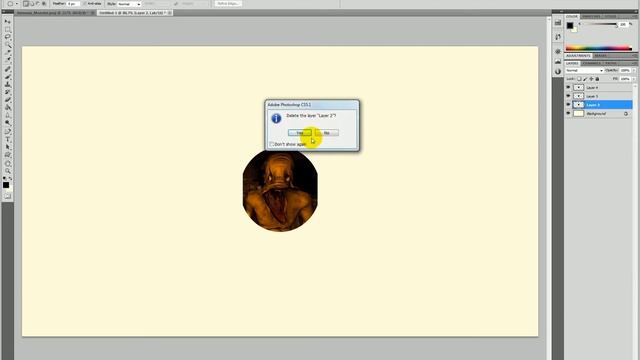Switch to the Swatches tab
Image resolution: width=640 pixels, height=360 pixels.
coord(591,16)
